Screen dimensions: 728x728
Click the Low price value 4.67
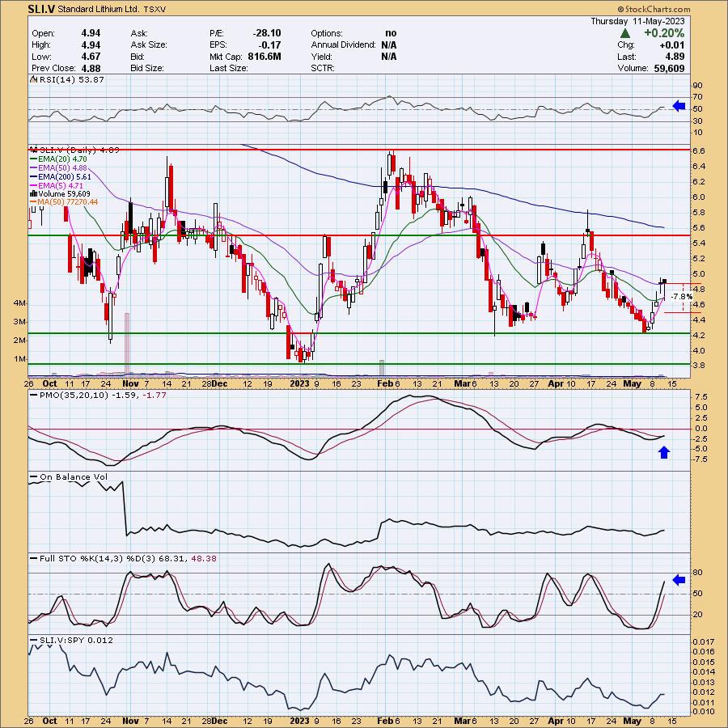(91, 57)
